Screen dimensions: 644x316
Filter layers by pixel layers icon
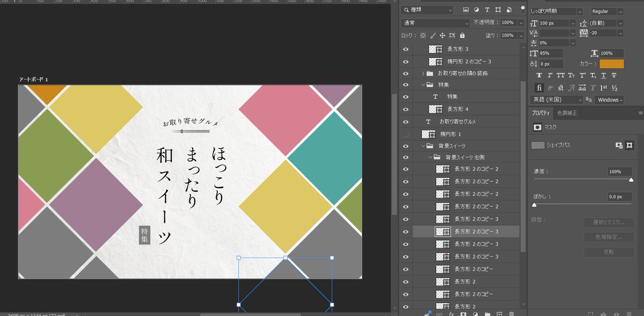465,10
